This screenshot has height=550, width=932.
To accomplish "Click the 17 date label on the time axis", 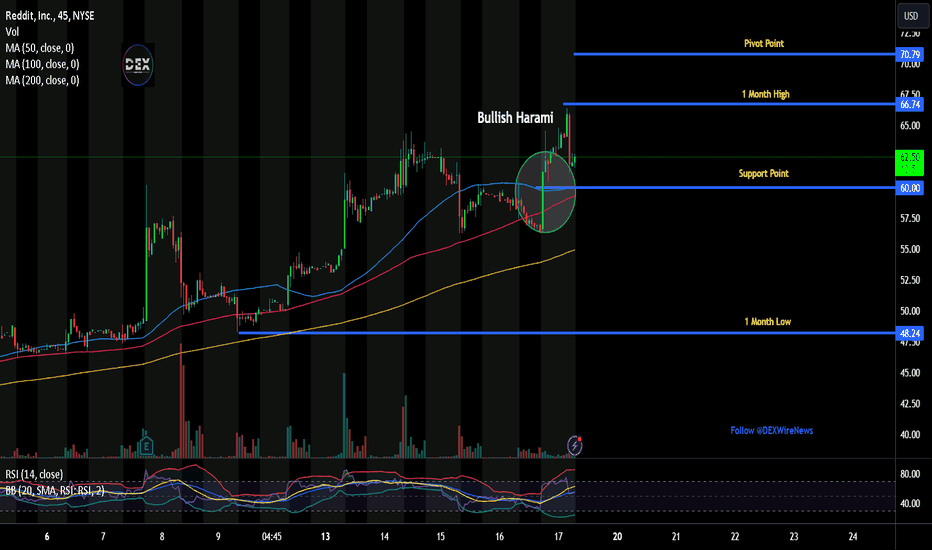I will 558,537.
